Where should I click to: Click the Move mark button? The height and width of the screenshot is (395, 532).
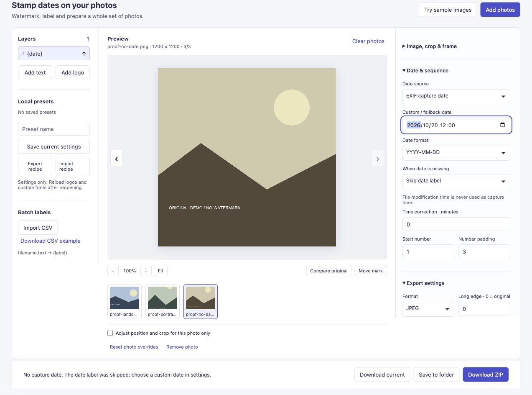coord(371,271)
